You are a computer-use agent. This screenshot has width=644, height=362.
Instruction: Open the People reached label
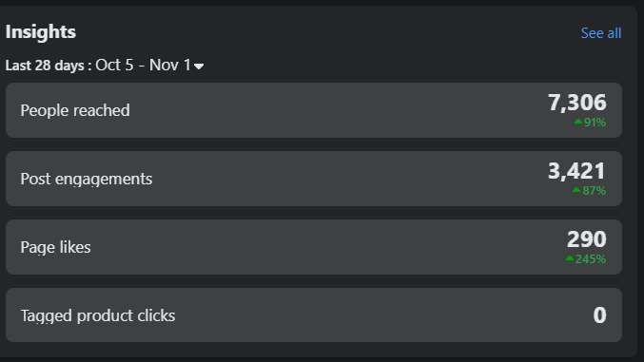(x=75, y=110)
